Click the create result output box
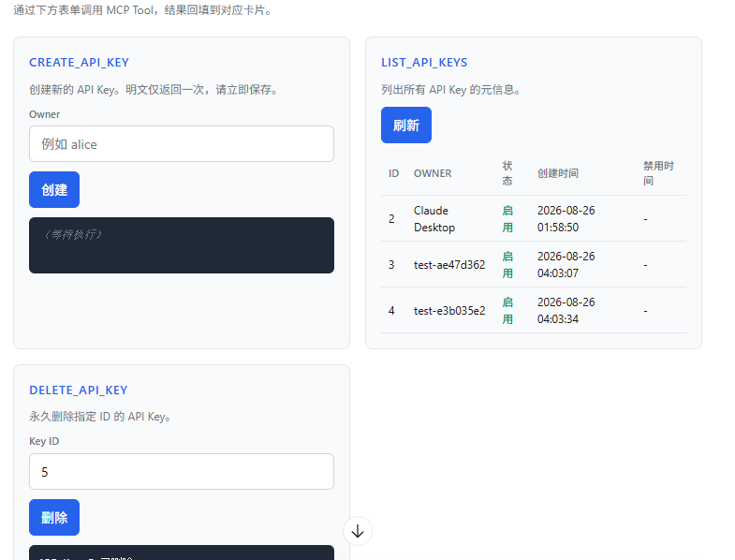This screenshot has height=560, width=735. [182, 245]
